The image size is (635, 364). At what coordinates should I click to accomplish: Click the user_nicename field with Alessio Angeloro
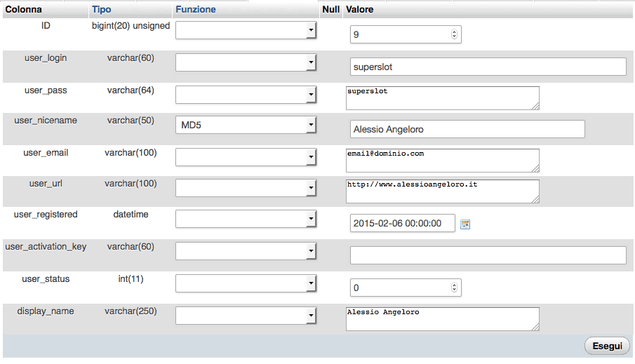tap(467, 129)
